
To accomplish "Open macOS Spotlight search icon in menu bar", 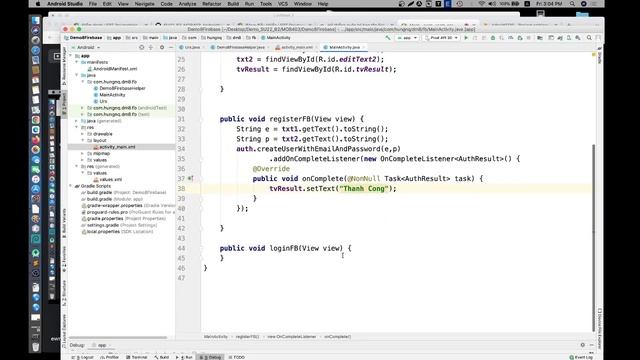I will 572,4.
